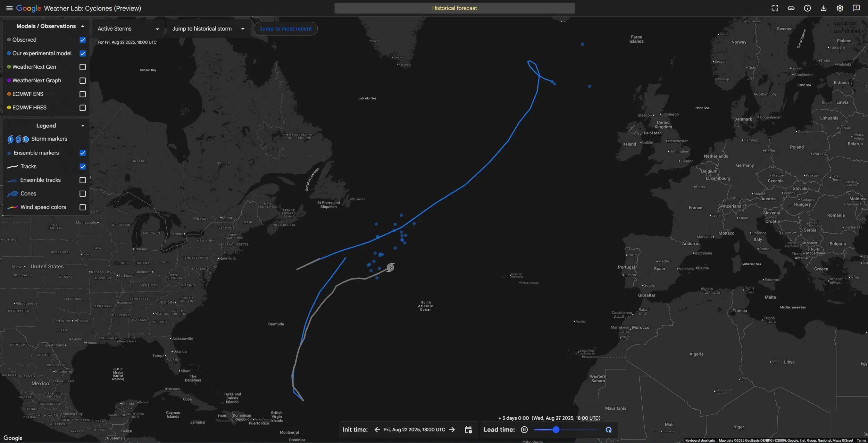
Task: Click the download icon
Action: pyautogui.click(x=824, y=8)
